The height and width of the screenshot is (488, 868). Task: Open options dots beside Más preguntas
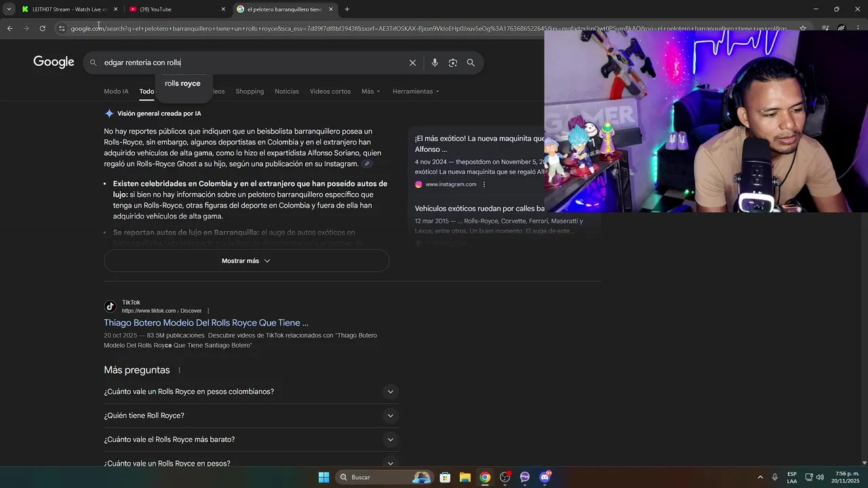coord(180,370)
